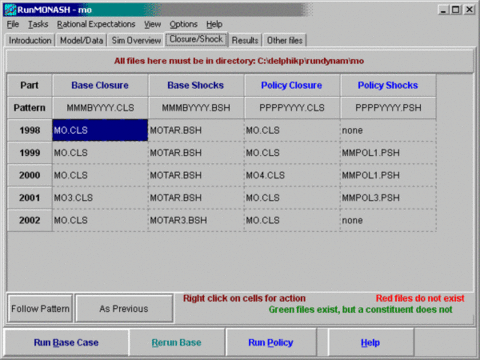Viewport: 480px width, 360px height.
Task: Click the Rerun Base button
Action: click(176, 342)
